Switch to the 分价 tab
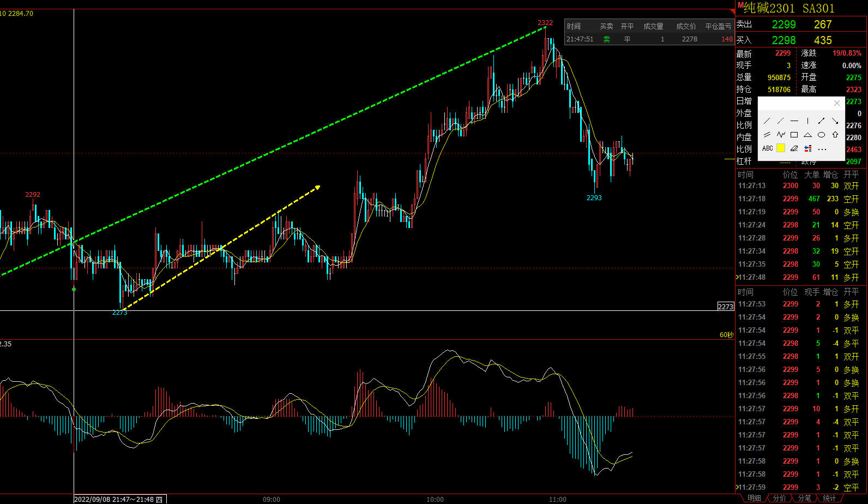 (780, 499)
